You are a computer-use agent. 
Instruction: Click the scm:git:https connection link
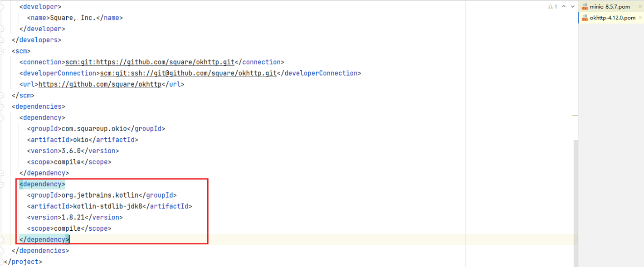pyautogui.click(x=151, y=62)
